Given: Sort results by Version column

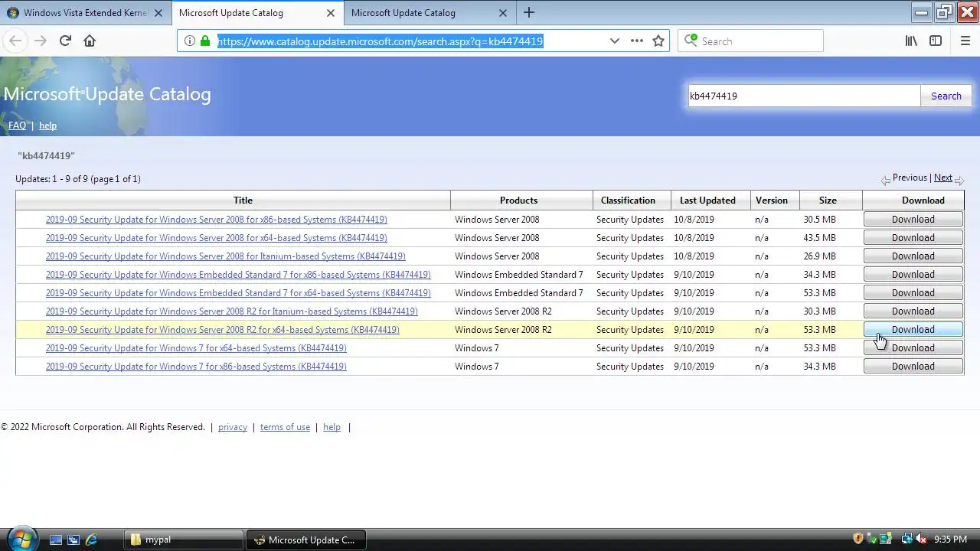Looking at the screenshot, I should pyautogui.click(x=771, y=201).
